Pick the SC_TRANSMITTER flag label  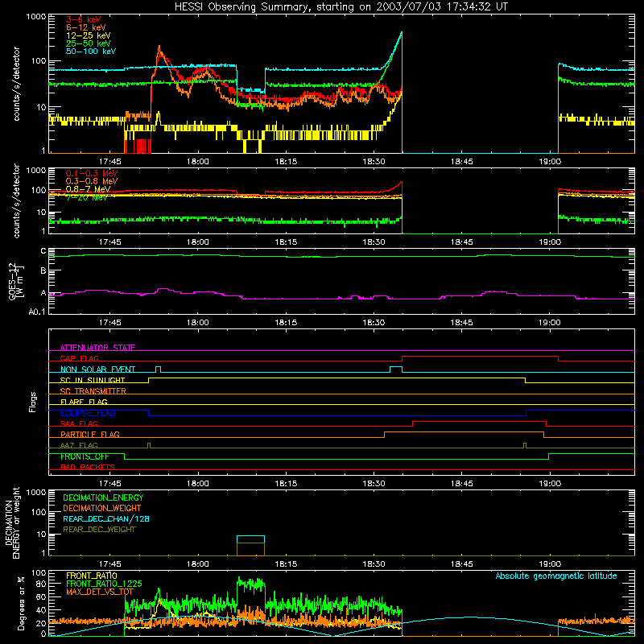pos(93,391)
